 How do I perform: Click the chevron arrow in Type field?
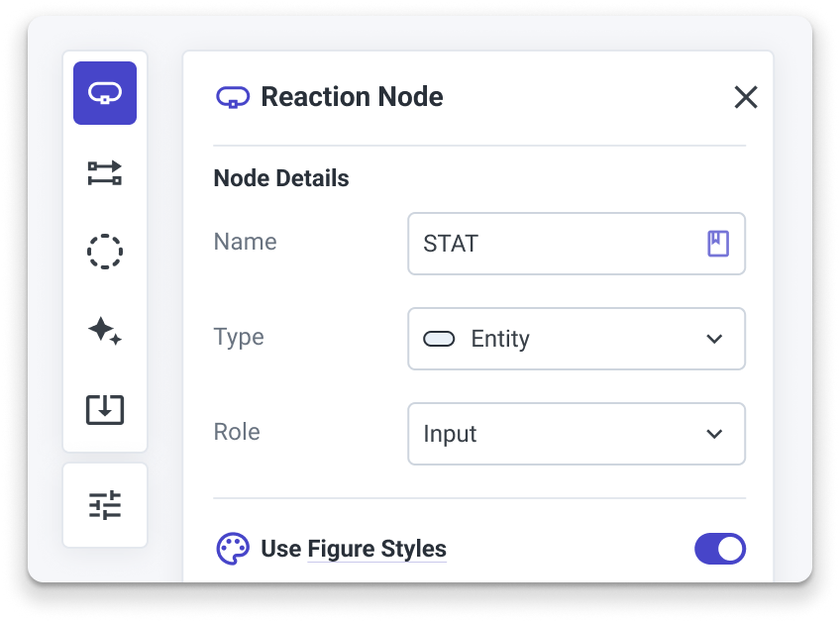pyautogui.click(x=714, y=339)
